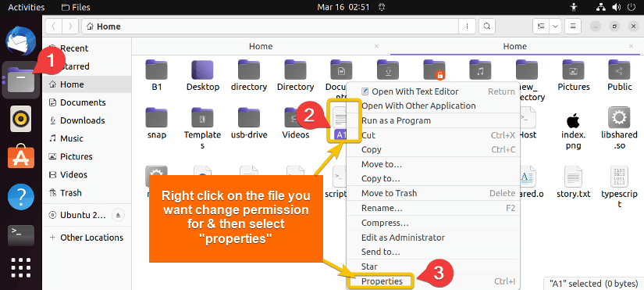Switch to list view toggle
This screenshot has height=290, width=644.
(x=541, y=27)
